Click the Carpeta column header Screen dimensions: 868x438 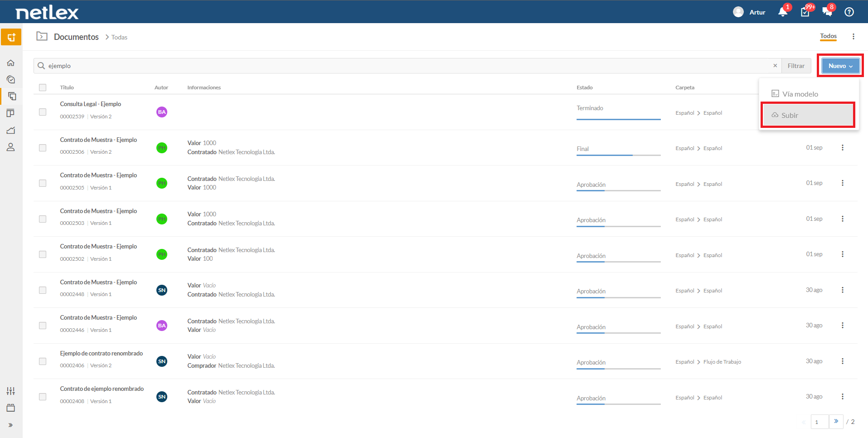pos(684,88)
